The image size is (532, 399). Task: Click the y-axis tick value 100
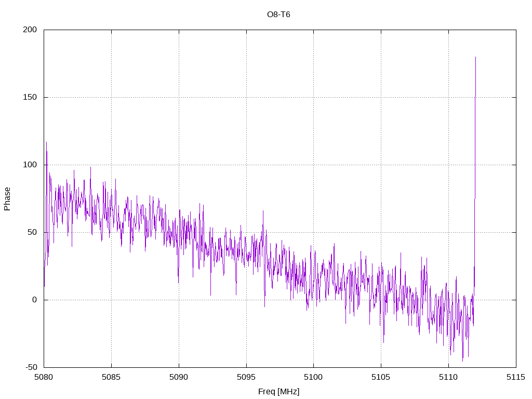click(30, 165)
